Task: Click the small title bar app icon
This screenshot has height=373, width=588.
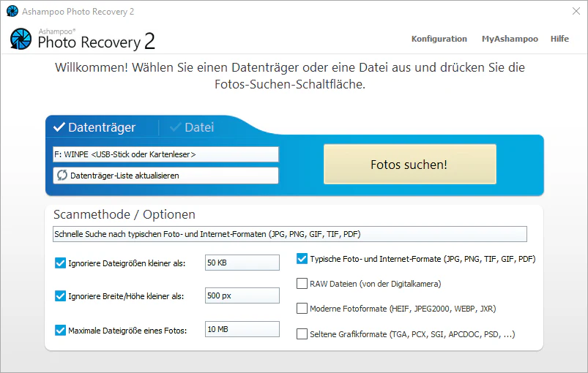Action: click(12, 11)
